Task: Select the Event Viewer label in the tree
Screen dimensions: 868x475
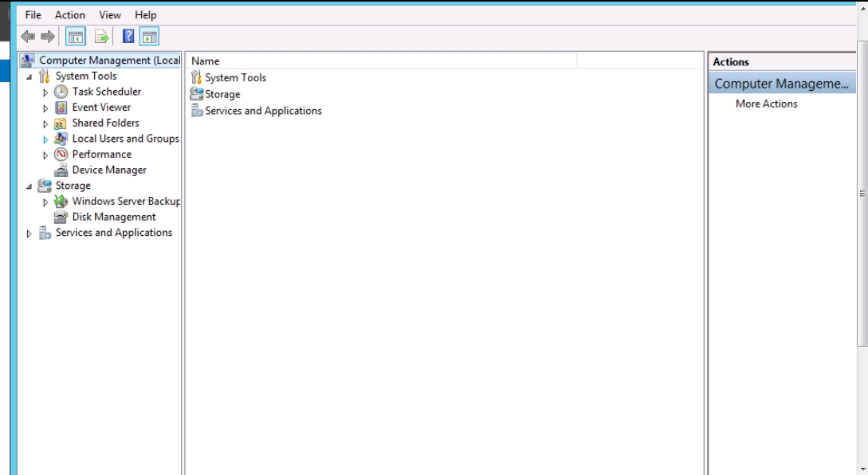Action: pyautogui.click(x=101, y=107)
